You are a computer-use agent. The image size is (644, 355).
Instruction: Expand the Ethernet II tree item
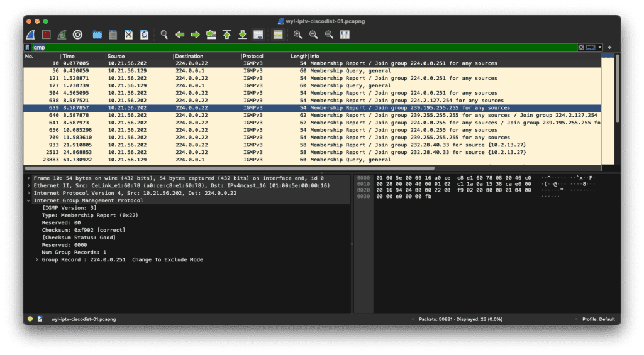coord(28,185)
